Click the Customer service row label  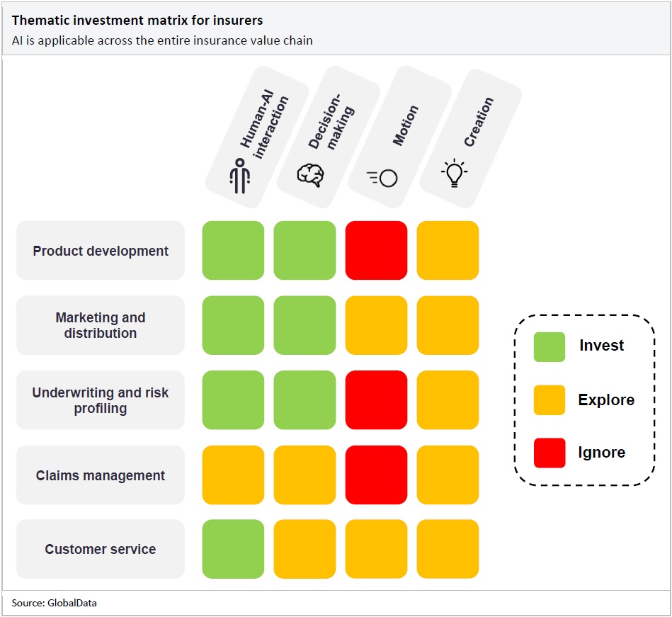(101, 549)
